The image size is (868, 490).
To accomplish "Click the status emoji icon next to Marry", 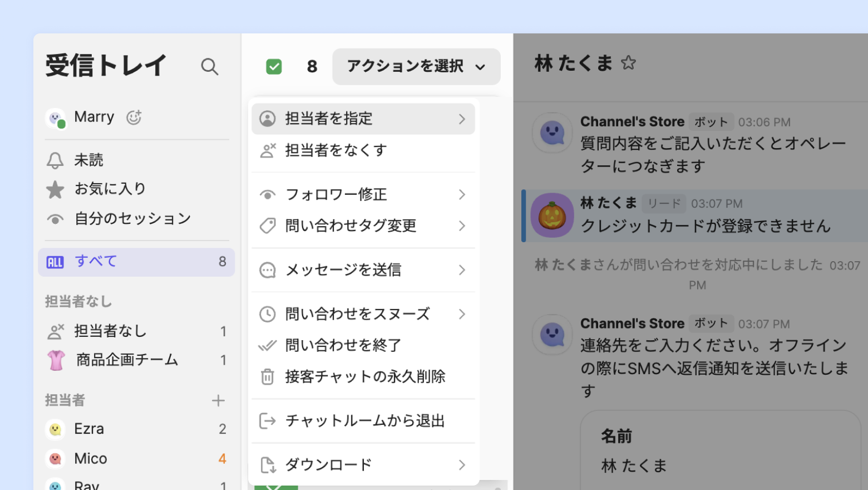I will pyautogui.click(x=134, y=117).
